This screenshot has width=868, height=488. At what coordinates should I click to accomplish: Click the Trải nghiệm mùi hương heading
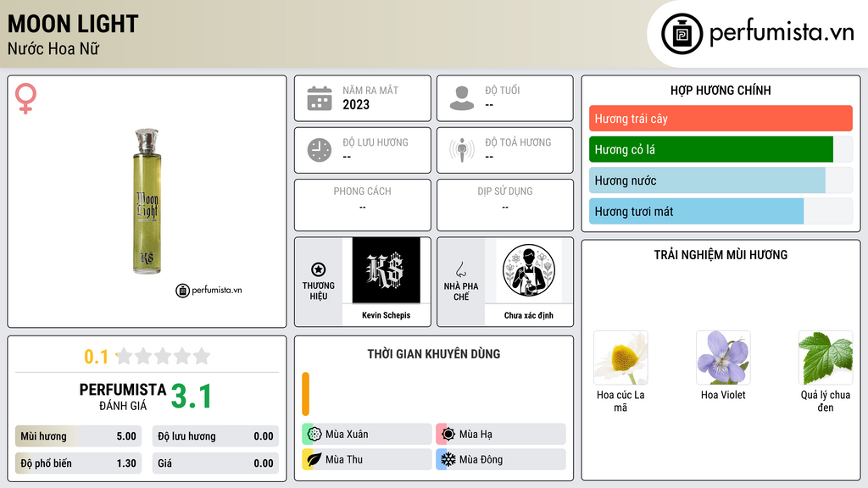(721, 255)
